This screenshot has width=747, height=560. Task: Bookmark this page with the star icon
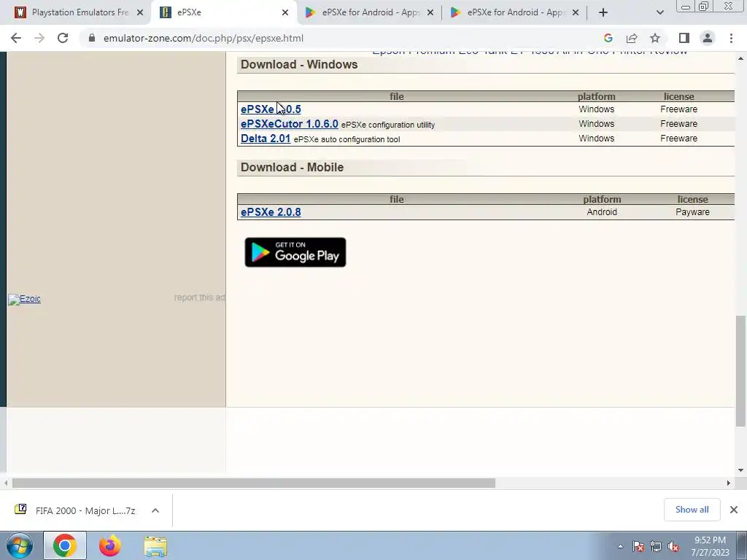pyautogui.click(x=655, y=38)
